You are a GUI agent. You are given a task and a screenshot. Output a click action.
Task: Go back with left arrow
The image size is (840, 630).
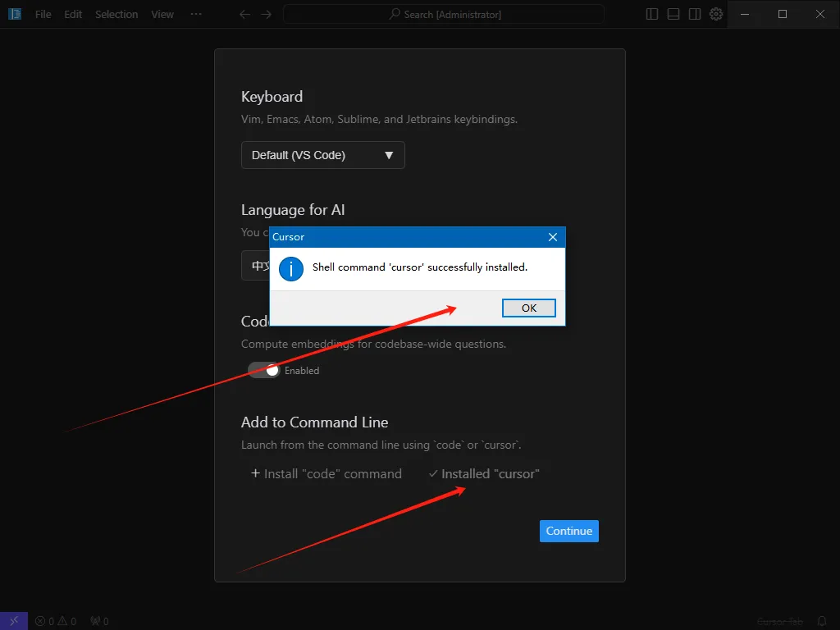click(x=244, y=15)
